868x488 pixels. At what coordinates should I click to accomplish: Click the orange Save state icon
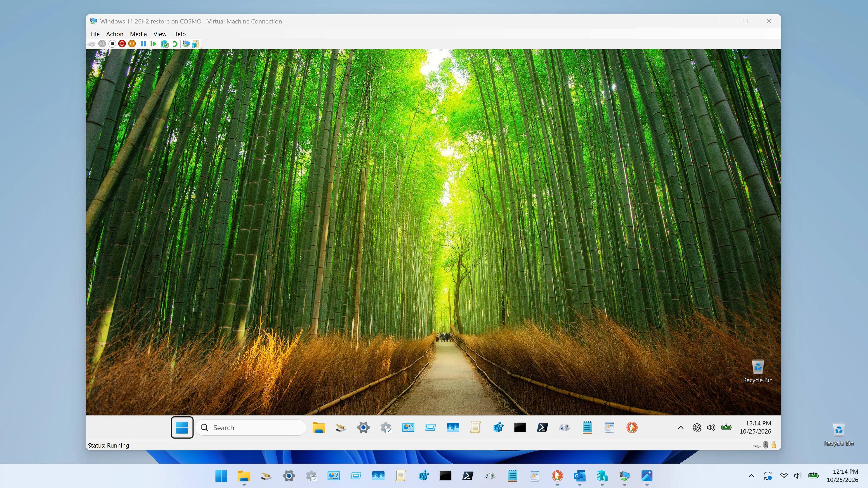(x=132, y=44)
